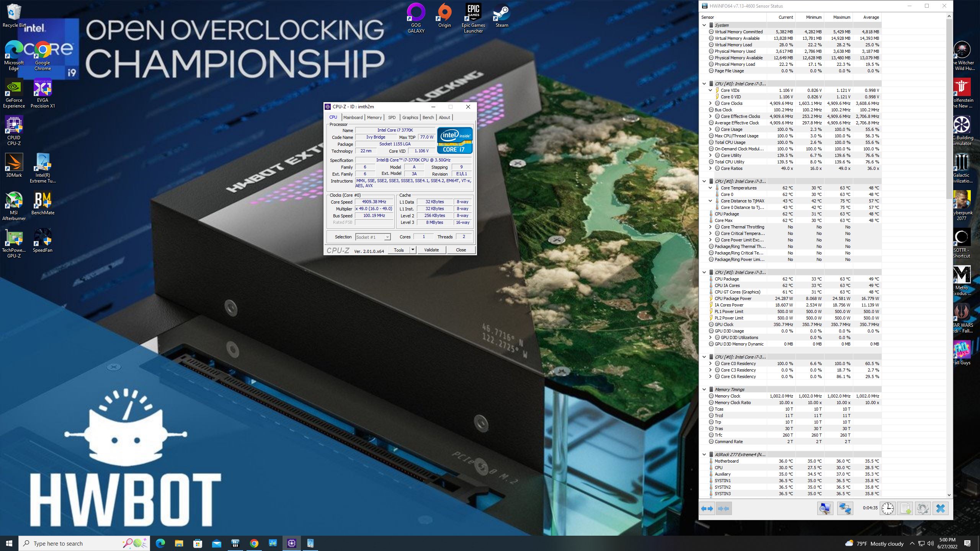Click CPU-Z Close button
The width and height of the screenshot is (980, 551).
[461, 250]
